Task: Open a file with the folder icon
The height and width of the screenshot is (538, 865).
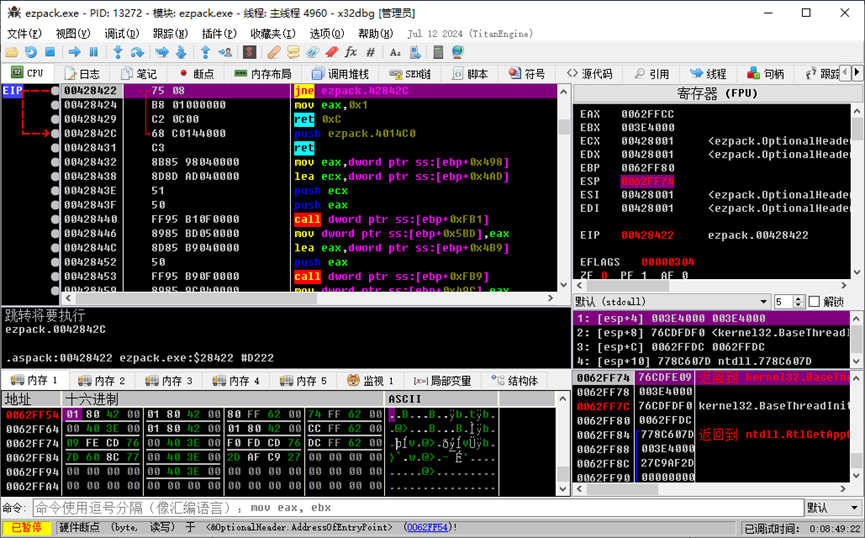Action: coord(12,52)
